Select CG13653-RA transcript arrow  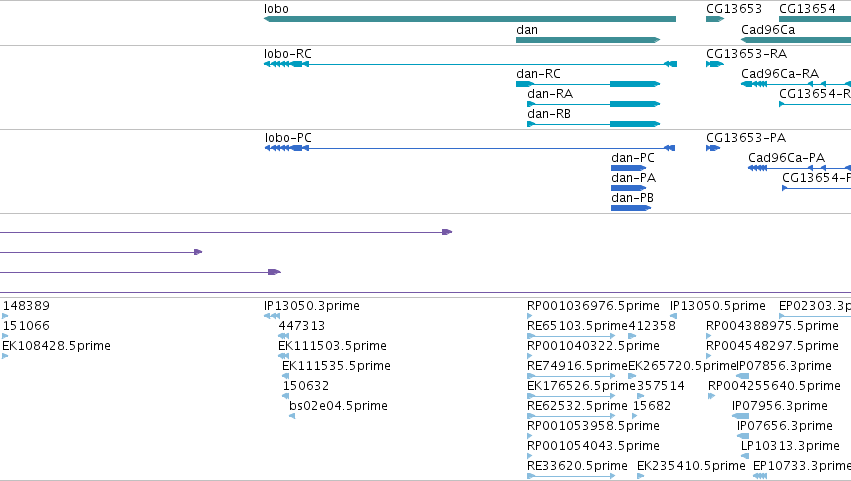715,64
